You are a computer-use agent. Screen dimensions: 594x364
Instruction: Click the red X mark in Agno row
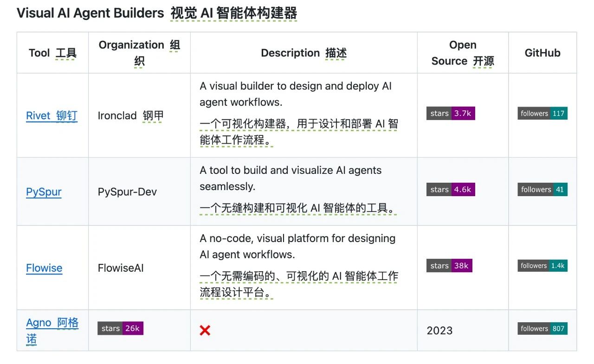coord(205,331)
